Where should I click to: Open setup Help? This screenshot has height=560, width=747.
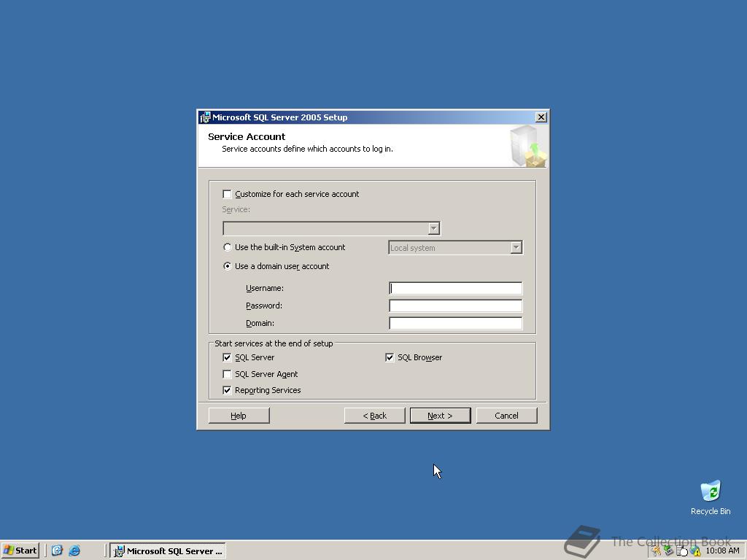pos(239,416)
